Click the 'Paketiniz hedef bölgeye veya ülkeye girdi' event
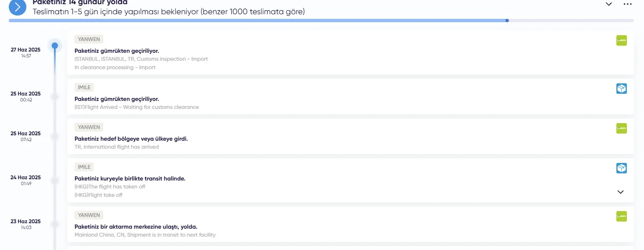The height and width of the screenshot is (250, 644). [131, 139]
